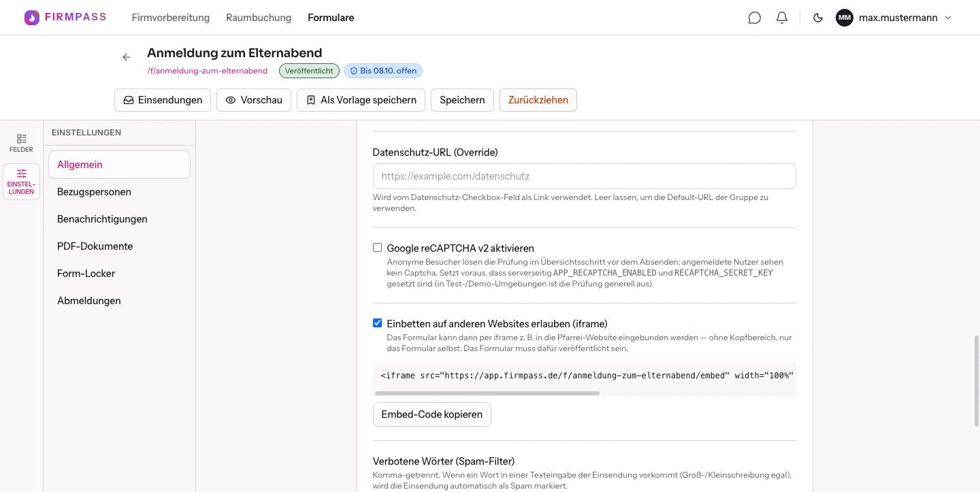Click the Veröffentlicht status badge
Viewport: 980px width, 492px height.
click(x=309, y=71)
